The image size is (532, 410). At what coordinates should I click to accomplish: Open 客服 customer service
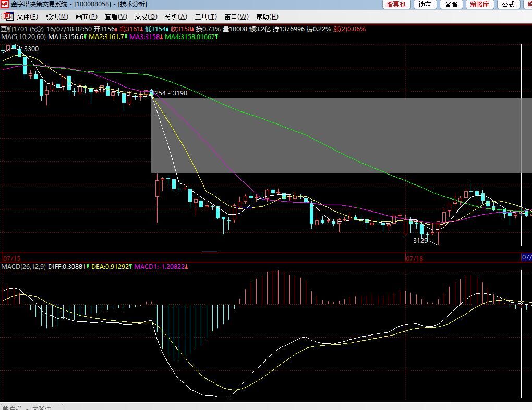tap(451, 5)
